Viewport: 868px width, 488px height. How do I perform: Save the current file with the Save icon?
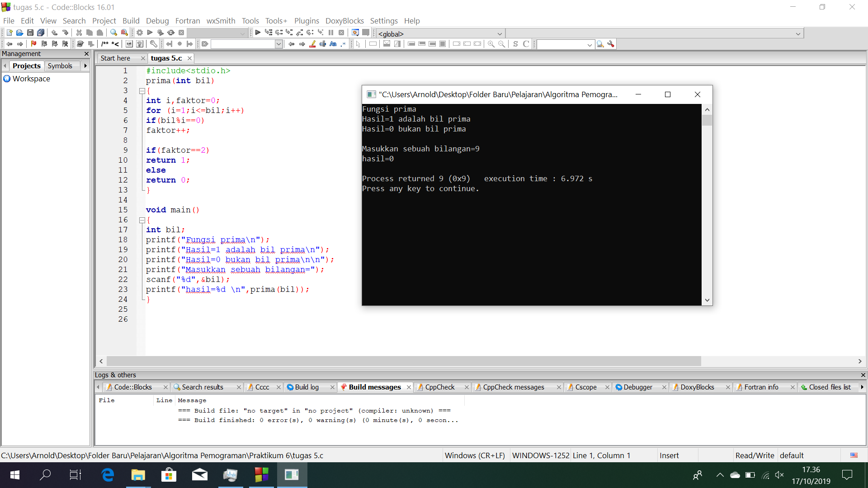click(x=30, y=33)
